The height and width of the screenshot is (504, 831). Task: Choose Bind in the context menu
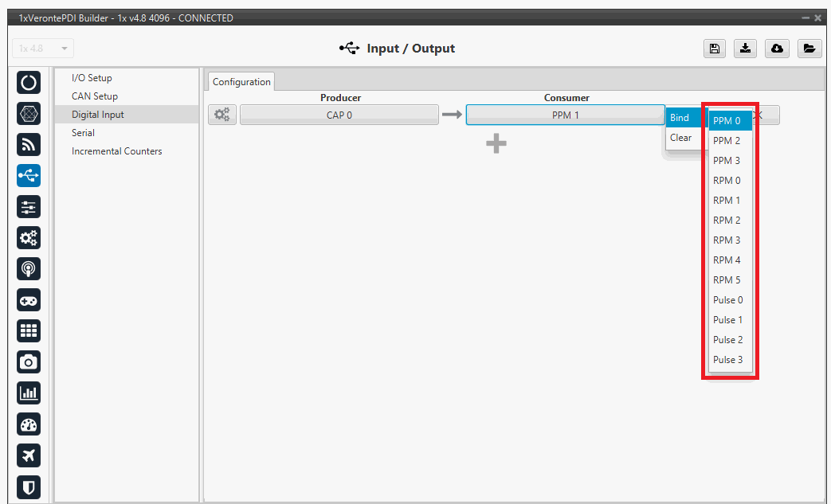686,118
